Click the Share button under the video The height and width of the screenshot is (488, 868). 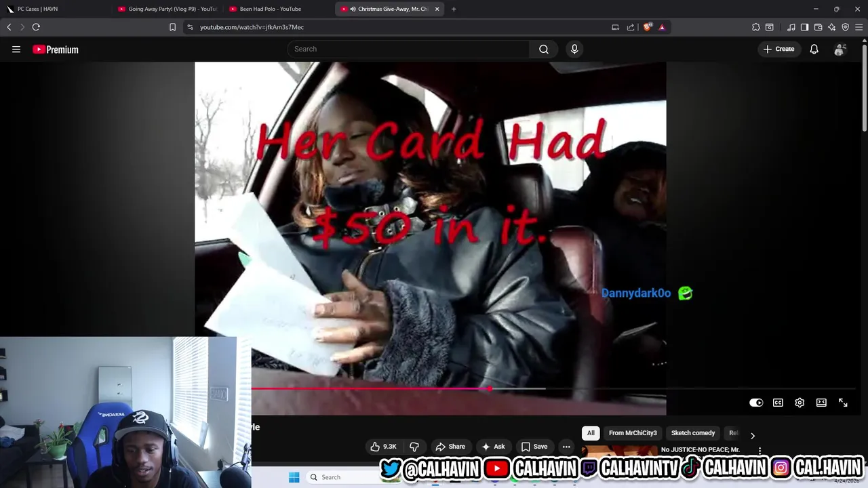(x=450, y=447)
